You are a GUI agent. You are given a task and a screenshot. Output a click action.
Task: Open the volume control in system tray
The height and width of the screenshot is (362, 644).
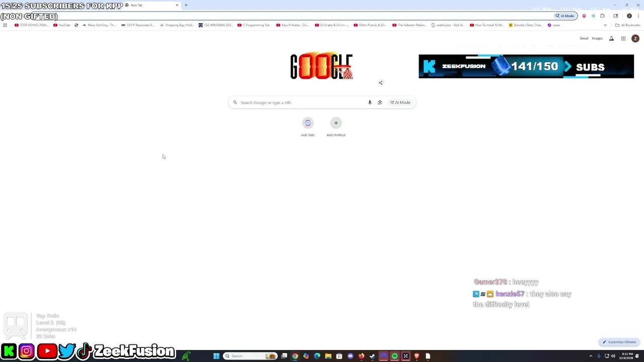point(613,356)
